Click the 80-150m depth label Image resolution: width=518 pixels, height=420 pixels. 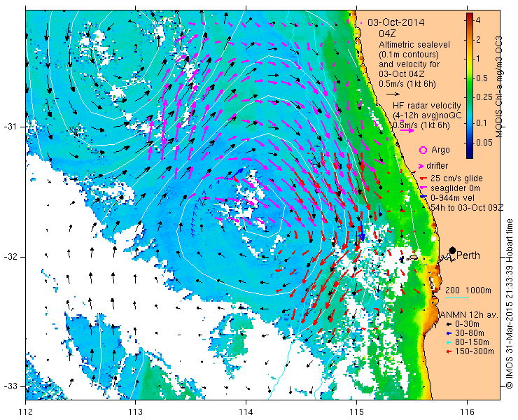tap(472, 342)
